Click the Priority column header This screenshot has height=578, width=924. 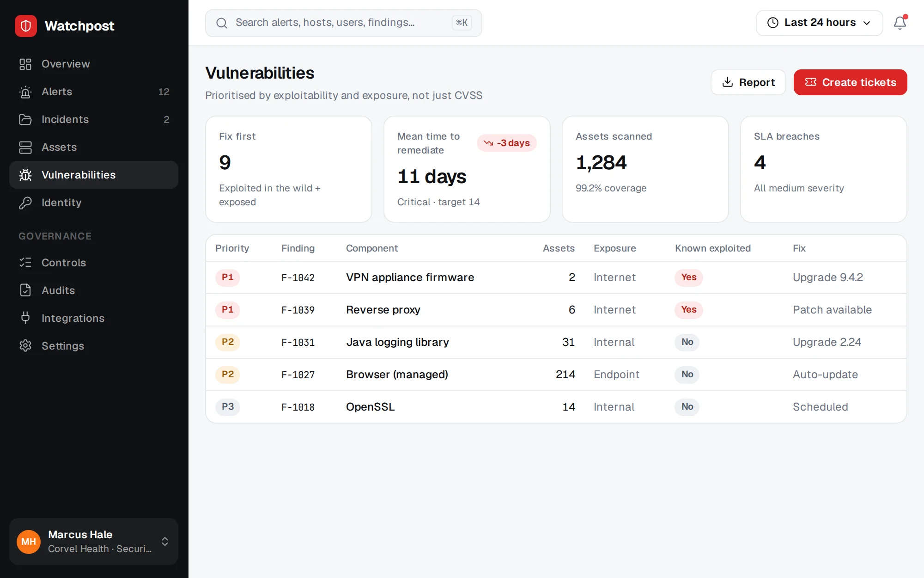click(232, 248)
